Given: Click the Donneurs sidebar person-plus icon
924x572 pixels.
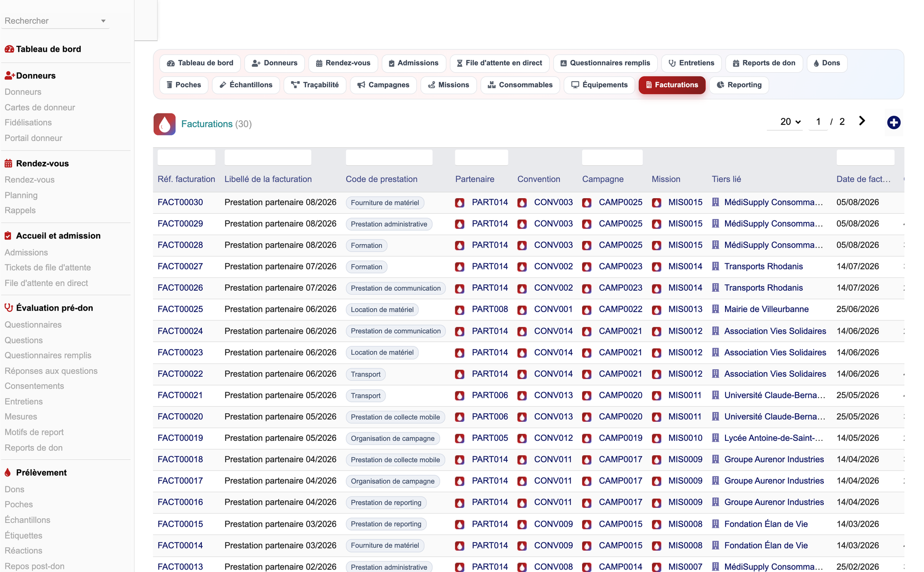Looking at the screenshot, I should 9,76.
